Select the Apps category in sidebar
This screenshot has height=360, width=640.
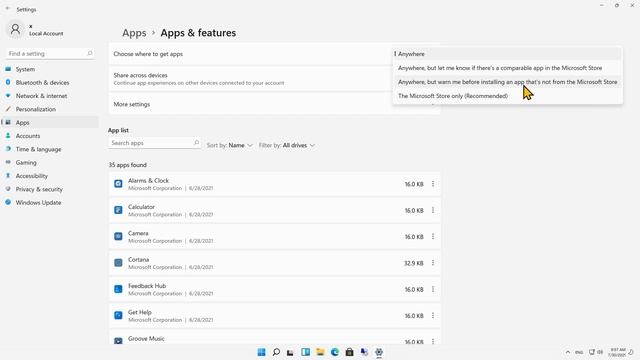coord(49,122)
